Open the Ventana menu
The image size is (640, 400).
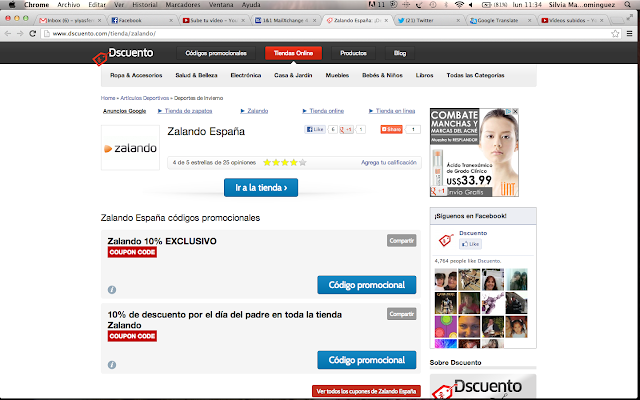(x=221, y=5)
